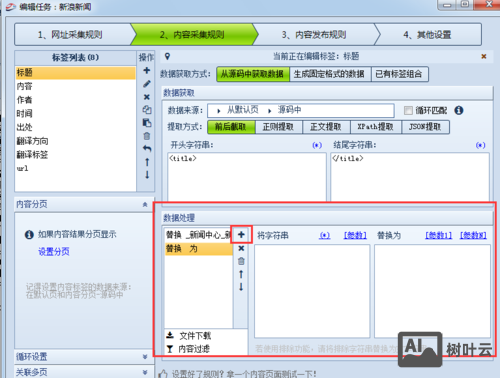Click the undo arrow icon in 操作 column

click(x=147, y=149)
